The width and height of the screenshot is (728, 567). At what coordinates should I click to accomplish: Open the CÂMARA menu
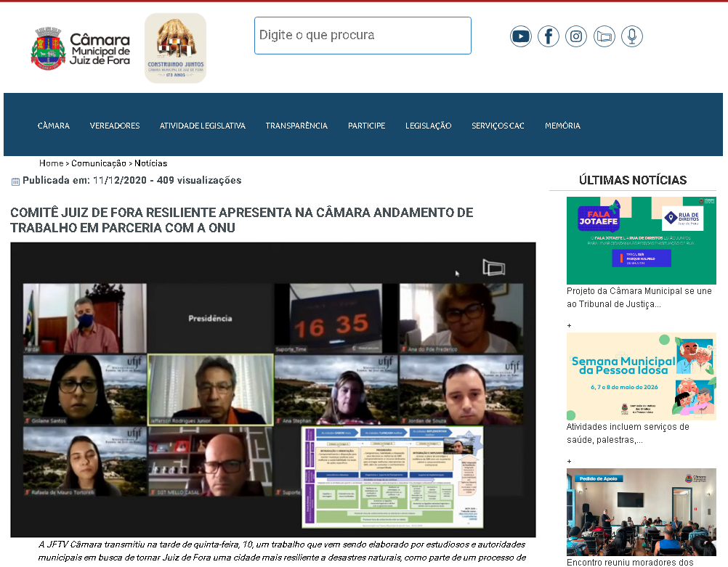(x=53, y=126)
